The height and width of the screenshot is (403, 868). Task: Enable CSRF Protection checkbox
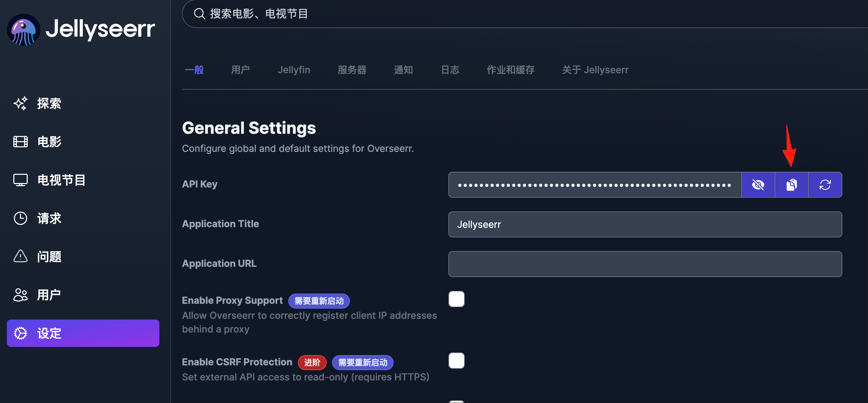(457, 361)
